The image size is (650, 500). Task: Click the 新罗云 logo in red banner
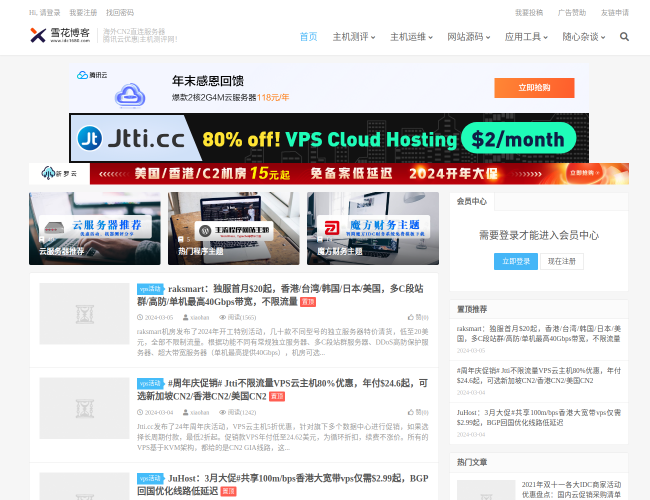59,173
